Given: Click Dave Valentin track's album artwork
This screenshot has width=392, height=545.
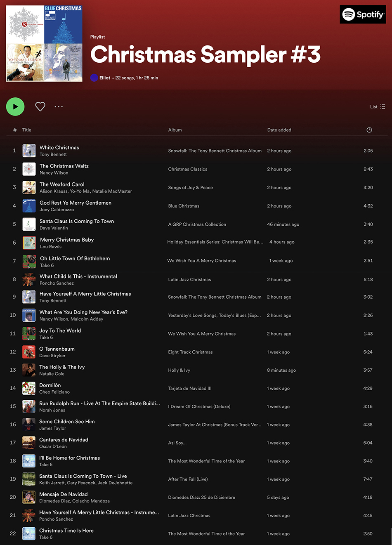Looking at the screenshot, I should (29, 224).
